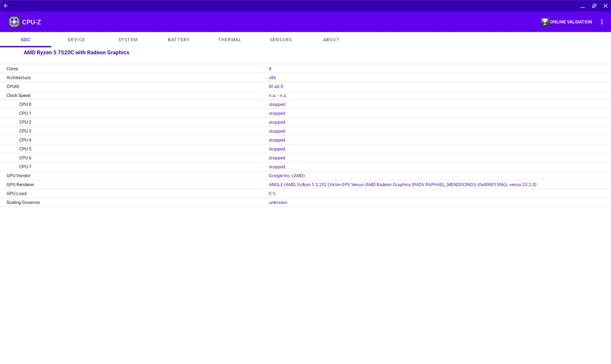The width and height of the screenshot is (611, 364).
Task: Click the CPU 2 row label
Action: coord(25,122)
